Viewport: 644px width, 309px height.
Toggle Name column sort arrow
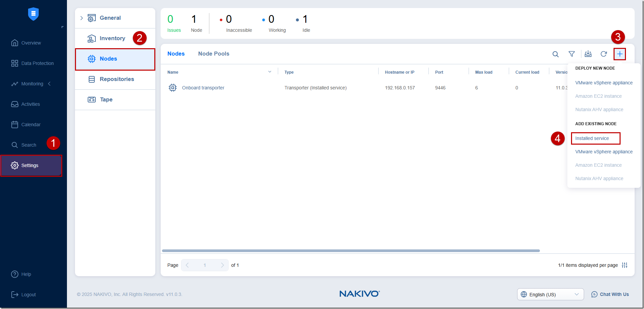pyautogui.click(x=270, y=72)
